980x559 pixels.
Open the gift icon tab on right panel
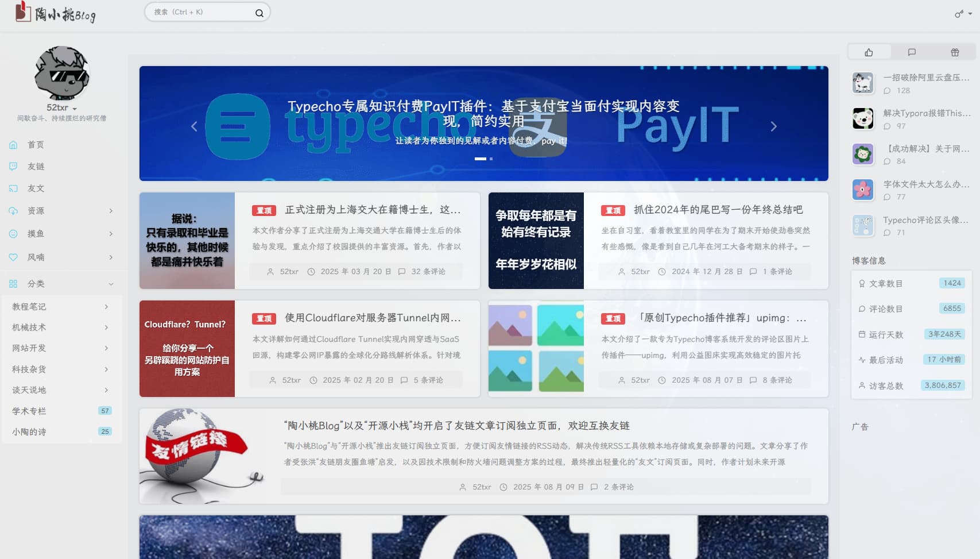(955, 51)
